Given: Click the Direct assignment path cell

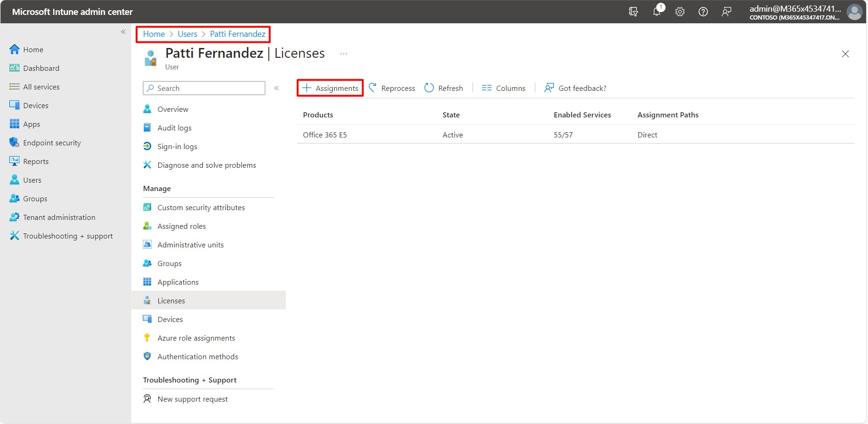Looking at the screenshot, I should pyautogui.click(x=647, y=135).
